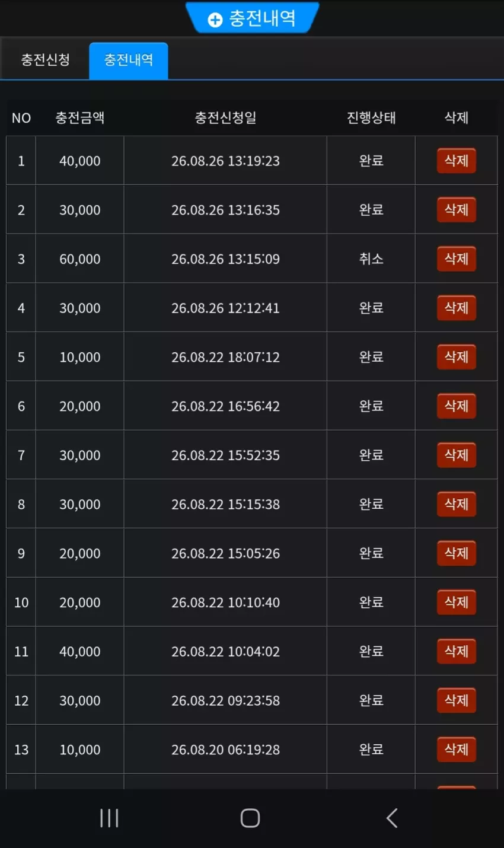
Task: Click the 충전신청일 column header
Action: (x=225, y=117)
